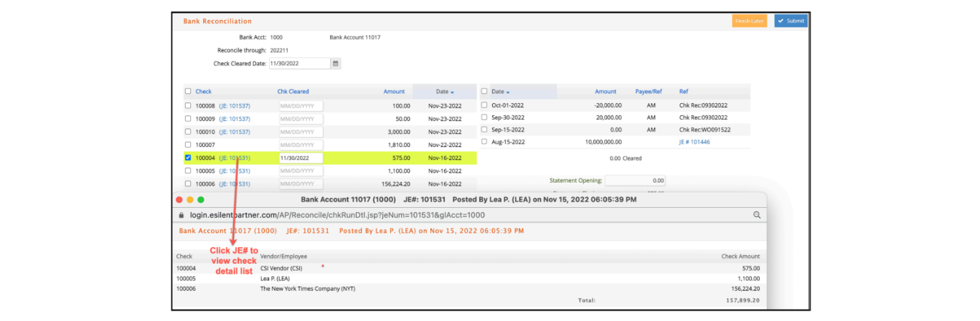Viewport: 980px width, 321px height.
Task: Select the Lea P. (LEA) row in popup
Action: pos(468,278)
